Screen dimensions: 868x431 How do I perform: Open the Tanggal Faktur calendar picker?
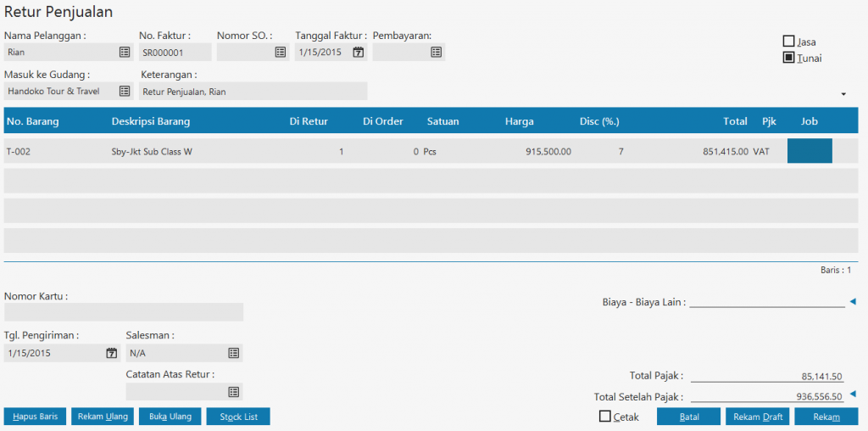tap(358, 53)
